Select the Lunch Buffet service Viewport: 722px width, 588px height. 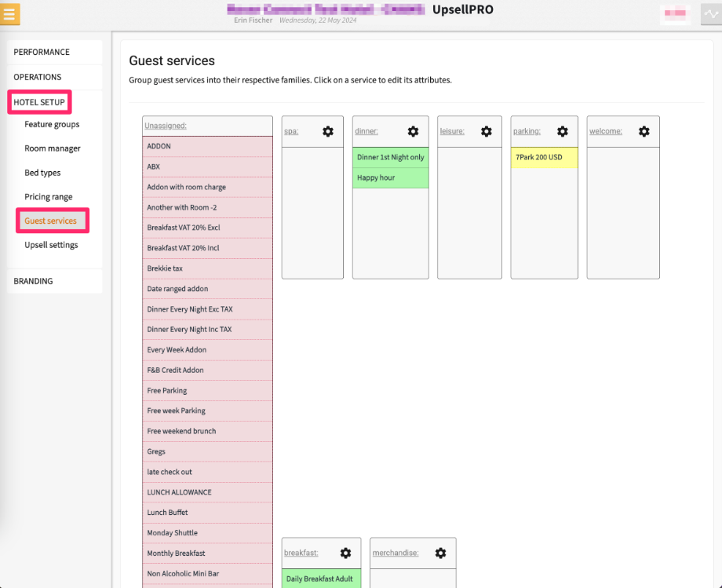[208, 513]
